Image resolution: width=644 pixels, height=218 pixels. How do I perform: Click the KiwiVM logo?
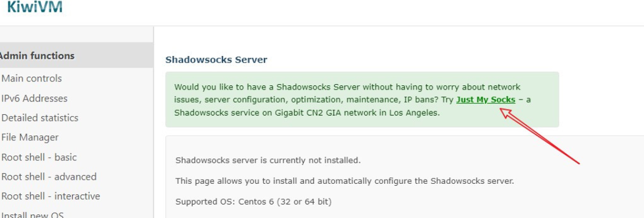34,7
